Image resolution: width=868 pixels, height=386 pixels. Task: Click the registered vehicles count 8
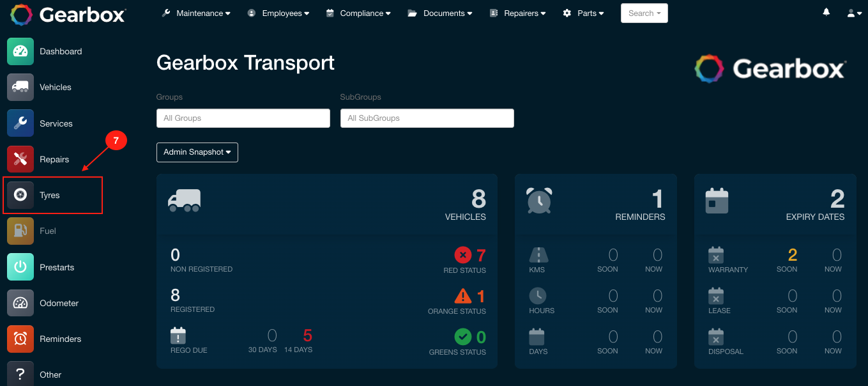point(176,295)
